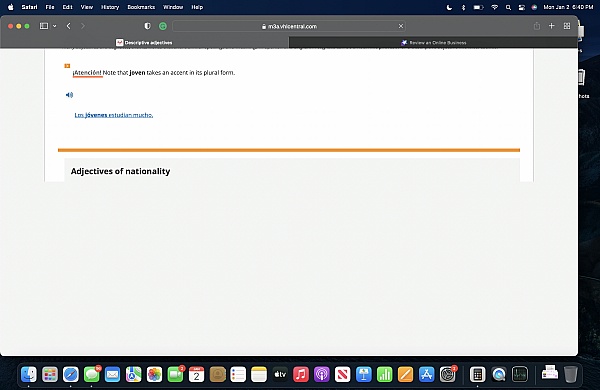Image resolution: width=600 pixels, height=390 pixels.
Task: Show the tab overview grid
Action: 567,26
